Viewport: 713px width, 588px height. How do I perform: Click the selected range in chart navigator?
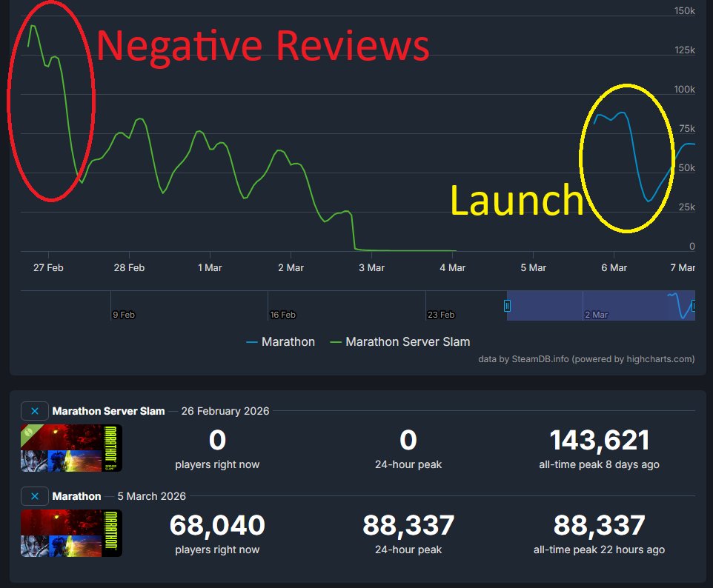600,305
